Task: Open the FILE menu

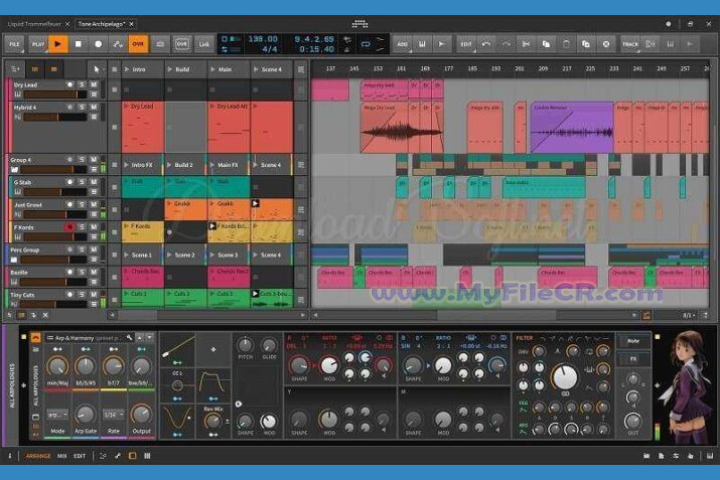Action: [x=15, y=44]
